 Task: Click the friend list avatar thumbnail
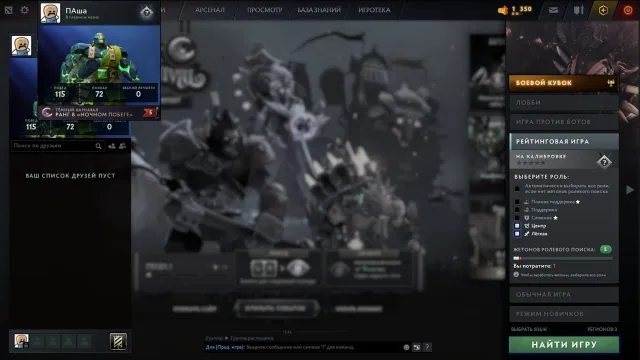[x=21, y=45]
